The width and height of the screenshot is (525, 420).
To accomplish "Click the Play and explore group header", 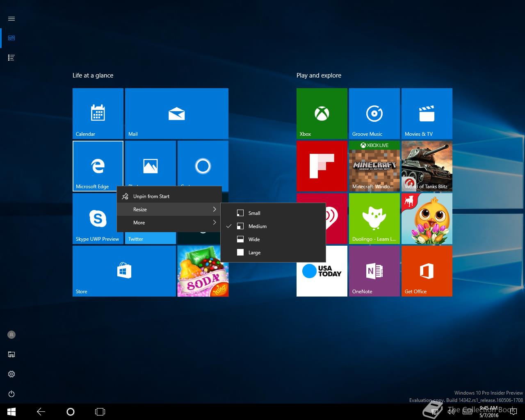I will 319,75.
